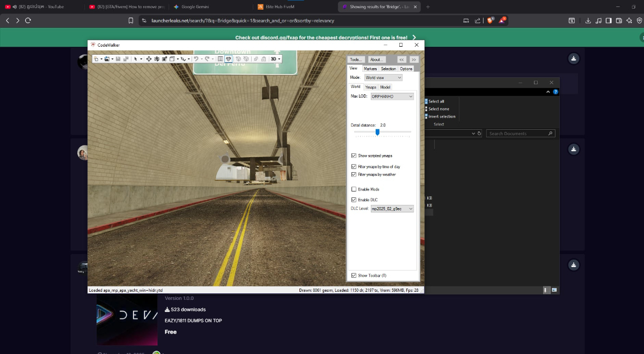Click the About... button

[377, 60]
